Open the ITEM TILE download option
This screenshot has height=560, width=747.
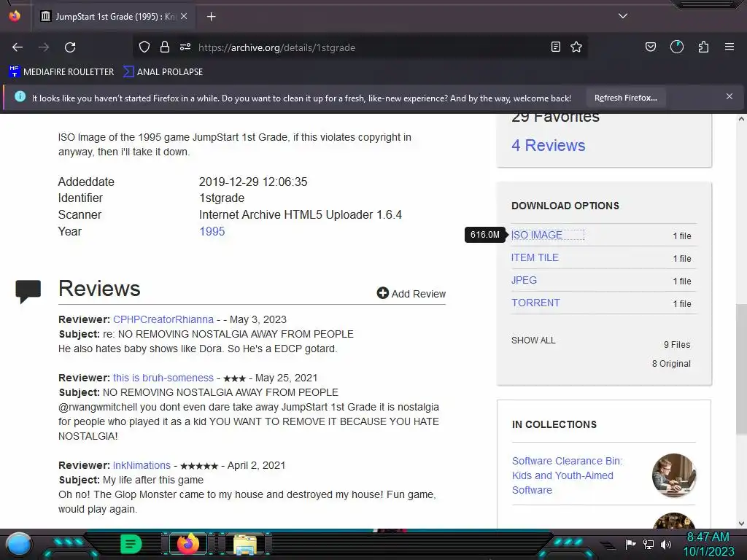click(x=535, y=257)
